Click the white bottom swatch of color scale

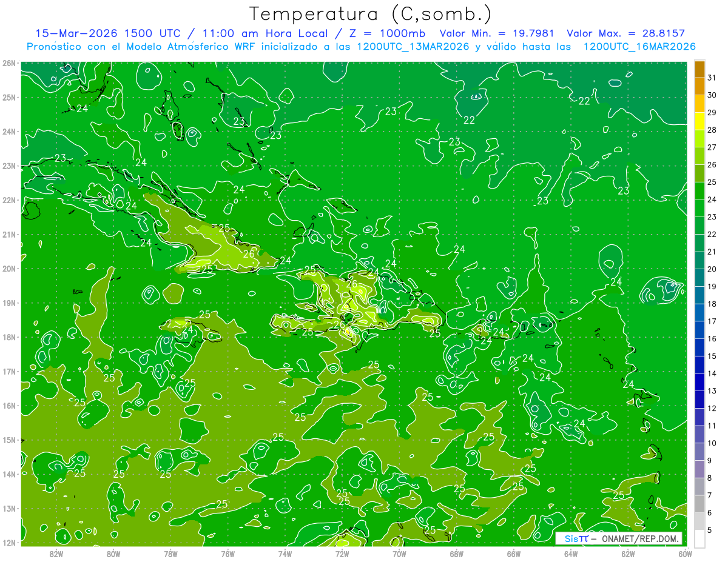[x=699, y=538]
